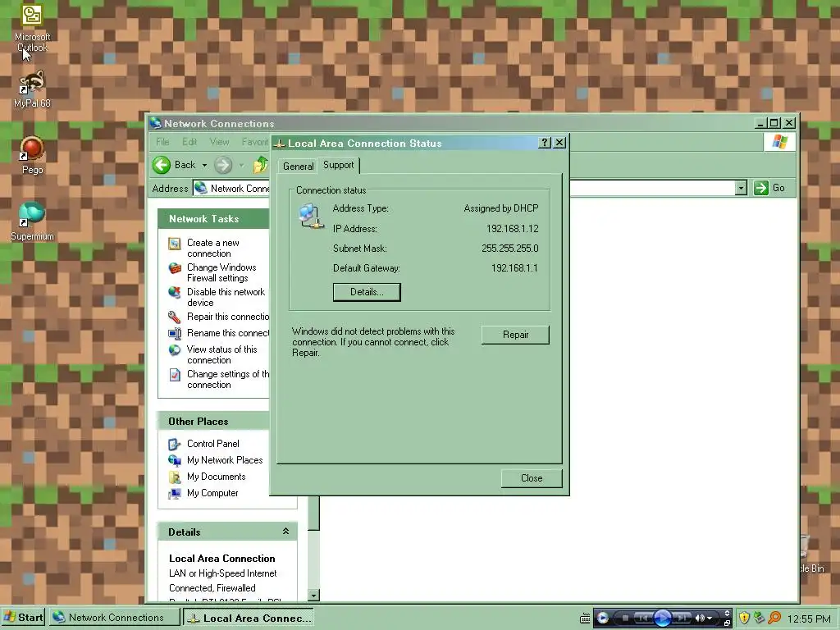Click Network Connections taskbar button
Screen dimensions: 840x630
[x=115, y=618]
